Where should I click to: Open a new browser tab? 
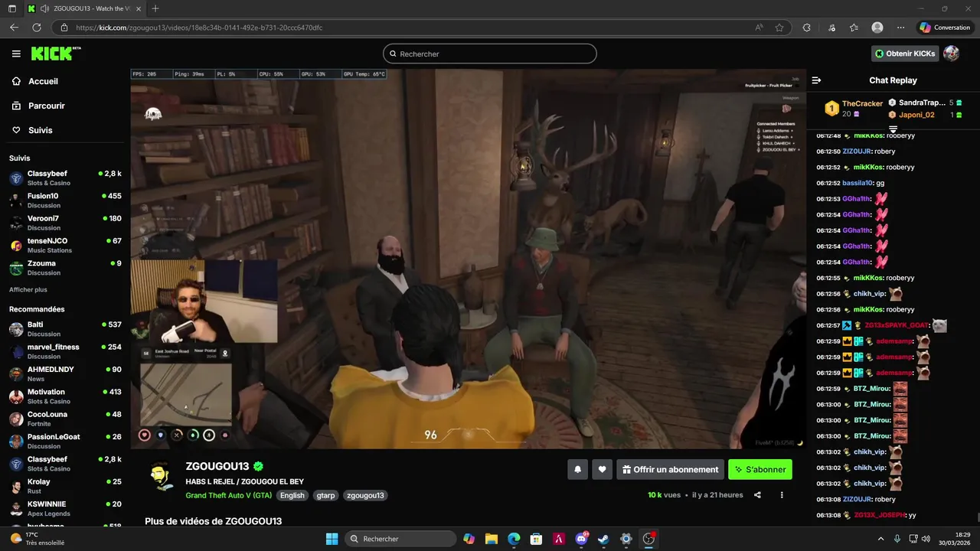[155, 8]
